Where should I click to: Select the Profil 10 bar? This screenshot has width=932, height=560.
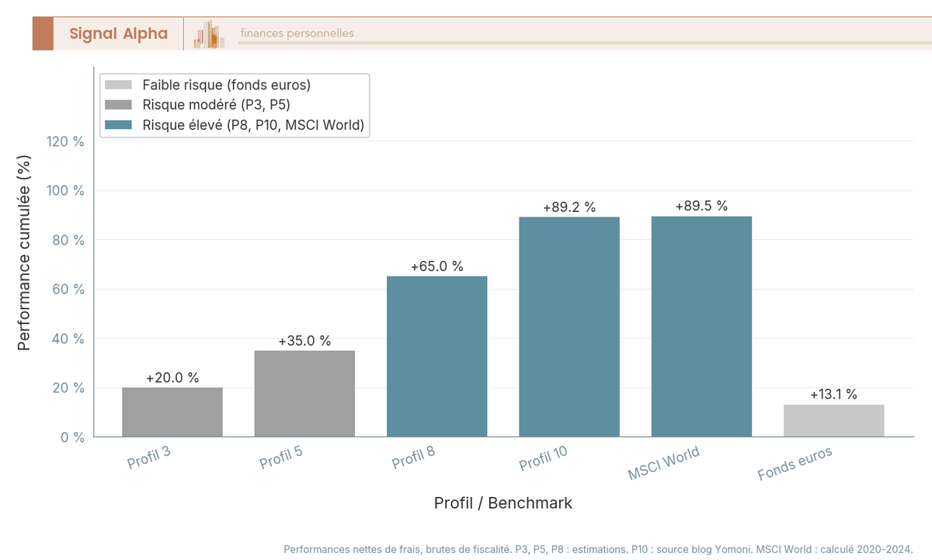click(569, 326)
